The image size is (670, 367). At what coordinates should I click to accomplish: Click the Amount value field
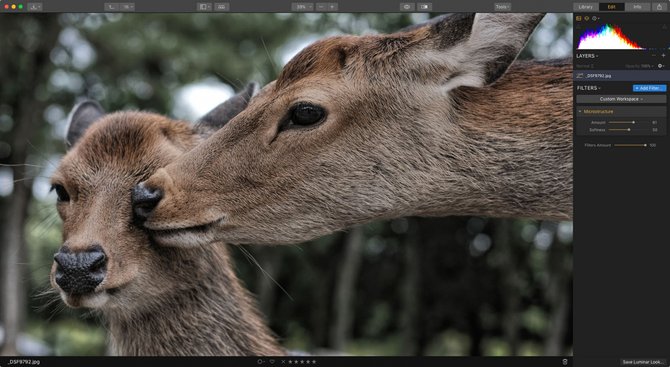[655, 123]
